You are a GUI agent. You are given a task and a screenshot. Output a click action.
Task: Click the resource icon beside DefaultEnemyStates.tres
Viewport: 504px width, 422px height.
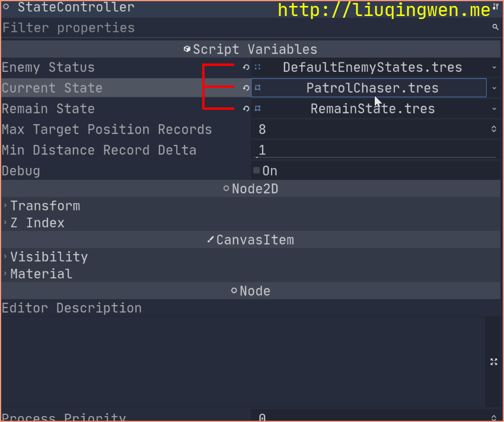257,67
